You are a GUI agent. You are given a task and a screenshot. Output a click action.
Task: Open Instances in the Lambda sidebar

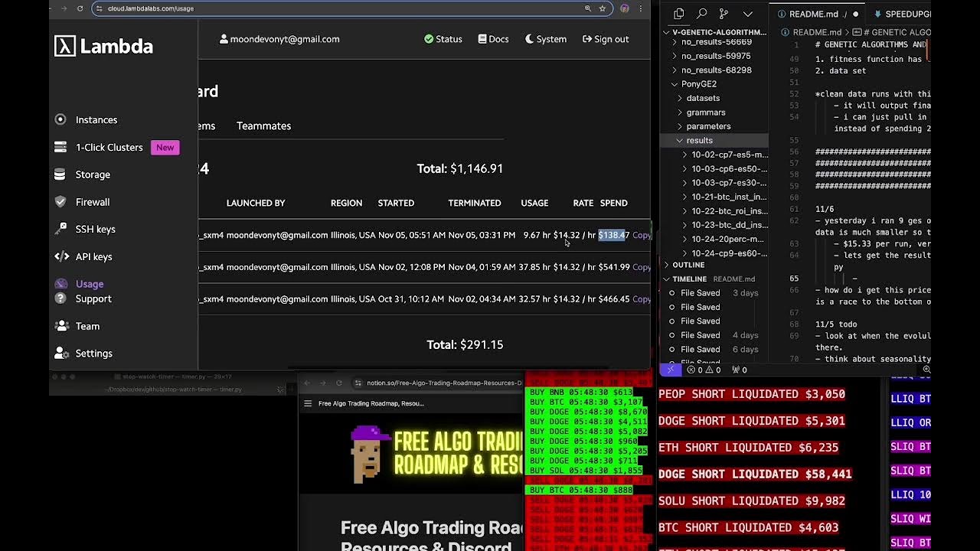pyautogui.click(x=96, y=119)
